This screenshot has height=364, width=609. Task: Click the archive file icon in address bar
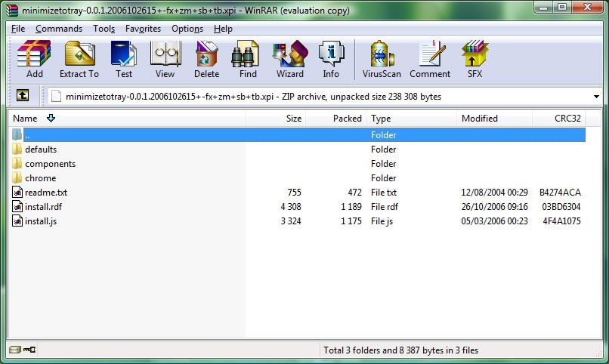pyautogui.click(x=56, y=96)
